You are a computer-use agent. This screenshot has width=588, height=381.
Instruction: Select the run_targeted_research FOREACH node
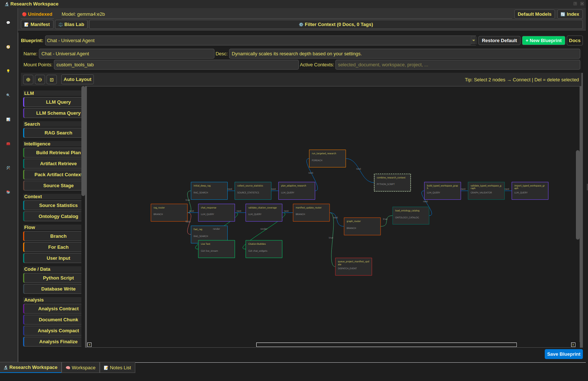pyautogui.click(x=327, y=159)
